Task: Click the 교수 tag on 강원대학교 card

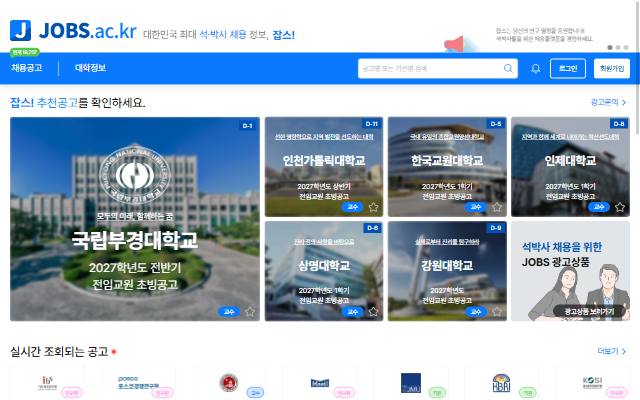Action: pos(476,312)
